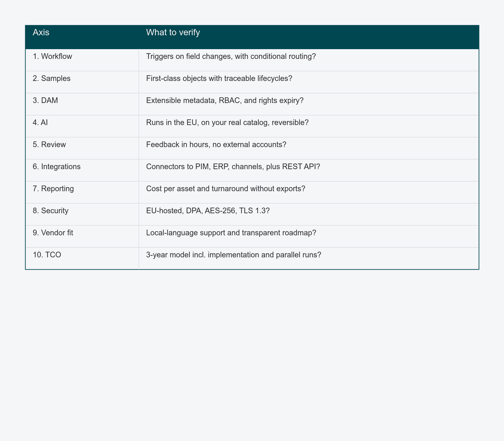Click the 'Axis' column header
504x441 pixels.
pos(82,37)
